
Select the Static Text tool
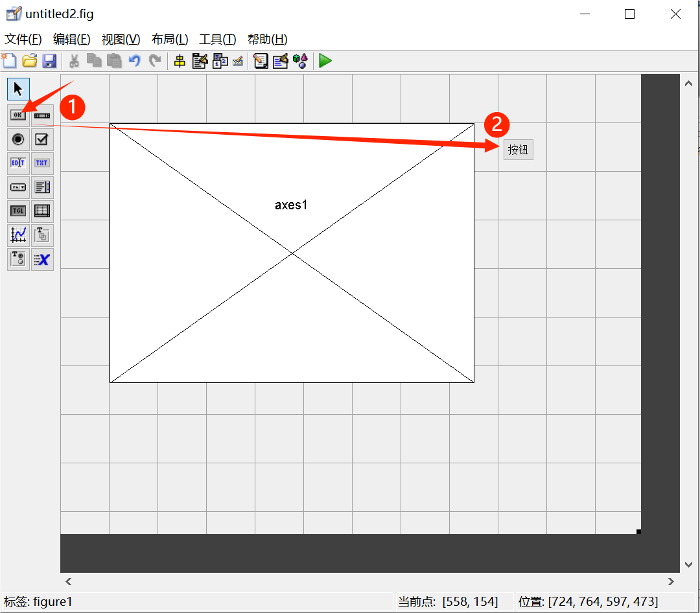(x=43, y=163)
